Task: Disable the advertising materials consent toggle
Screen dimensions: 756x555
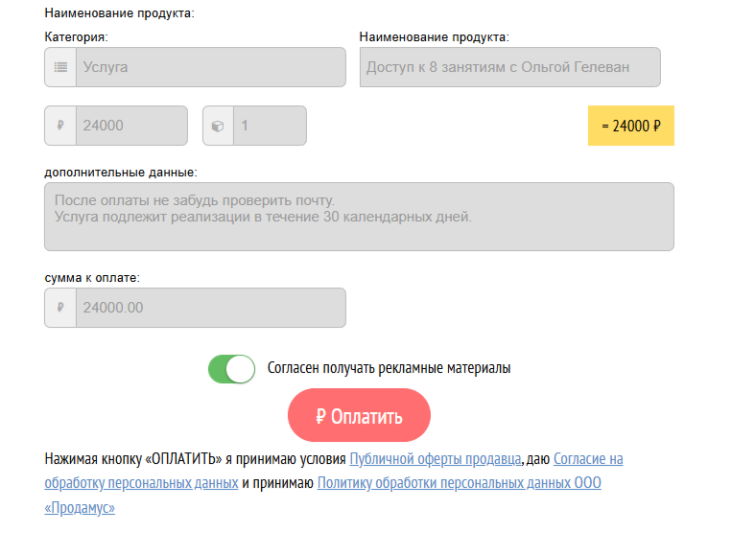Action: click(x=231, y=369)
